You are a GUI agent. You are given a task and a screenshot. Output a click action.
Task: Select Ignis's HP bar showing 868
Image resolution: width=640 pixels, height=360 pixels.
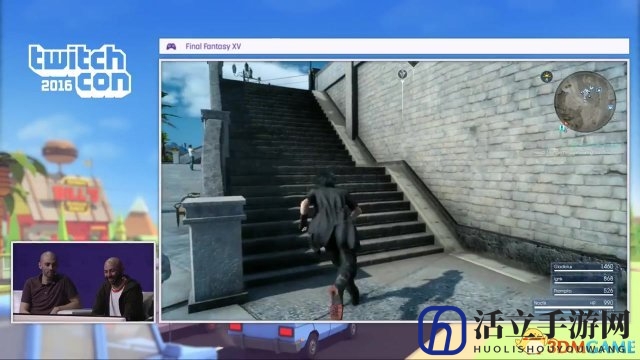pos(583,280)
